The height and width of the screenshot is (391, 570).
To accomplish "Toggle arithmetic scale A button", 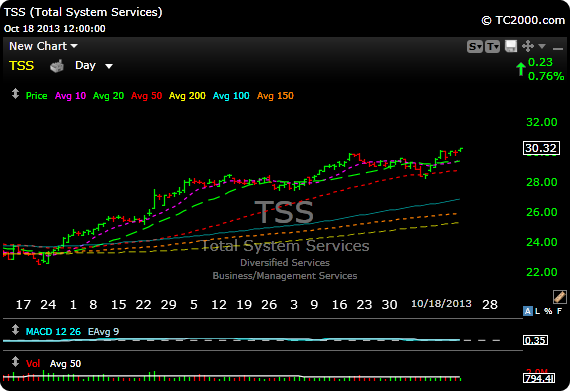I will (527, 311).
